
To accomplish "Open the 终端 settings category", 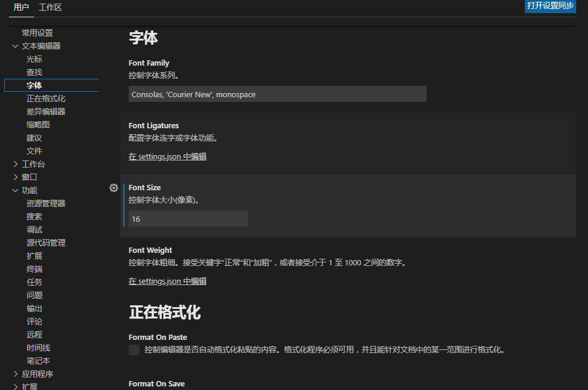I will click(34, 269).
